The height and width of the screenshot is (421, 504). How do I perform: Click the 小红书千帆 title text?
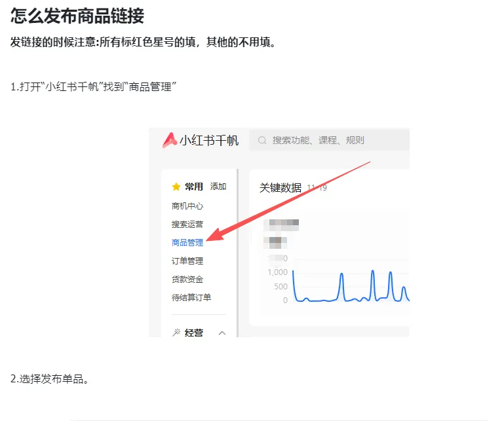click(x=209, y=140)
